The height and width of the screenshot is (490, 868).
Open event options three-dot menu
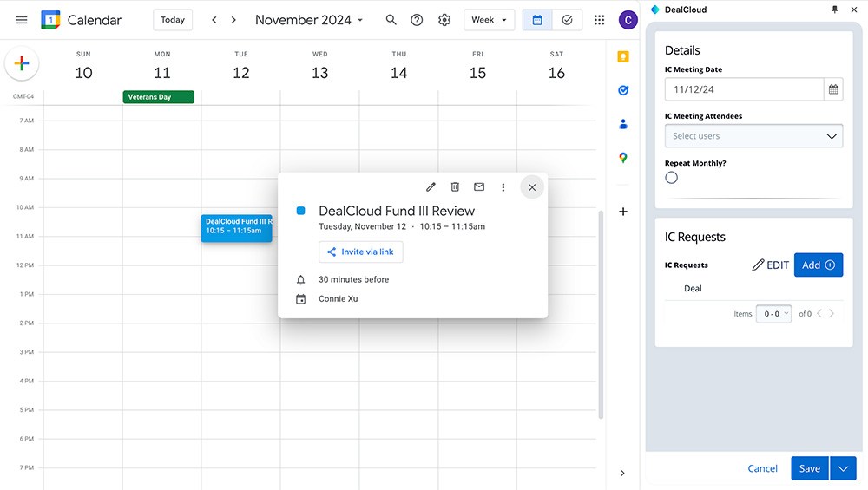[x=503, y=187]
